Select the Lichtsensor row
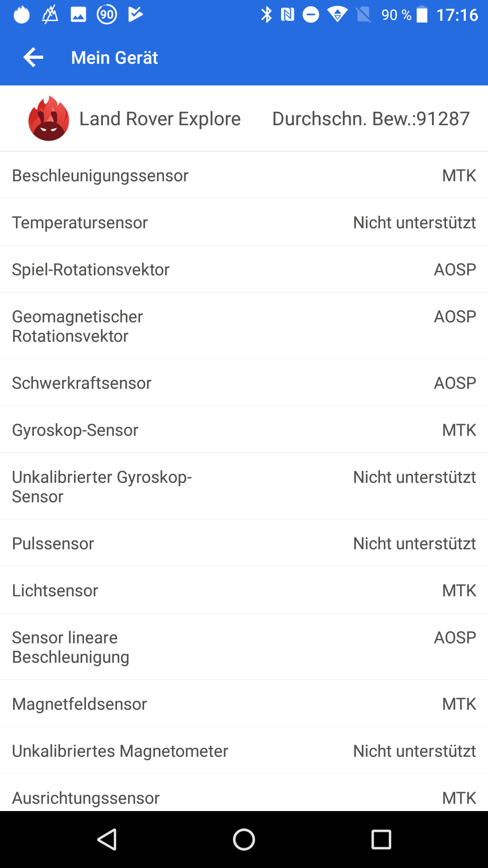Viewport: 488px width, 868px height. coord(244,590)
